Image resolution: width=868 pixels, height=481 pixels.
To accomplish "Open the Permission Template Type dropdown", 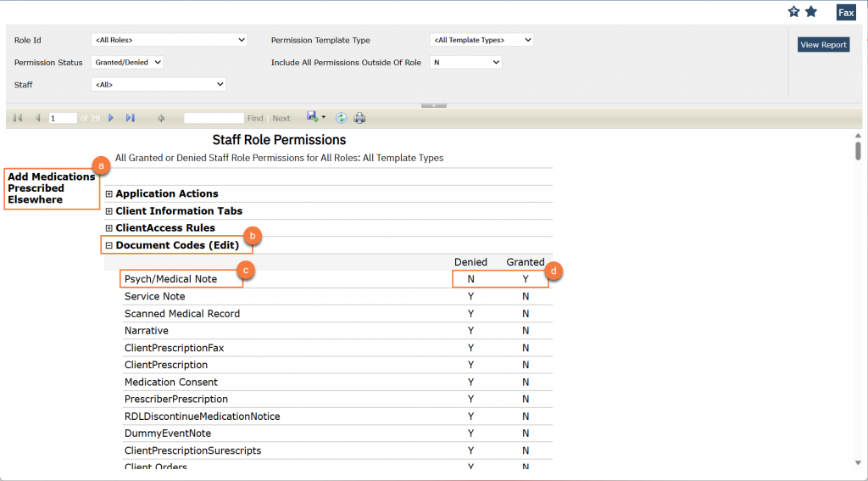I will tap(481, 40).
